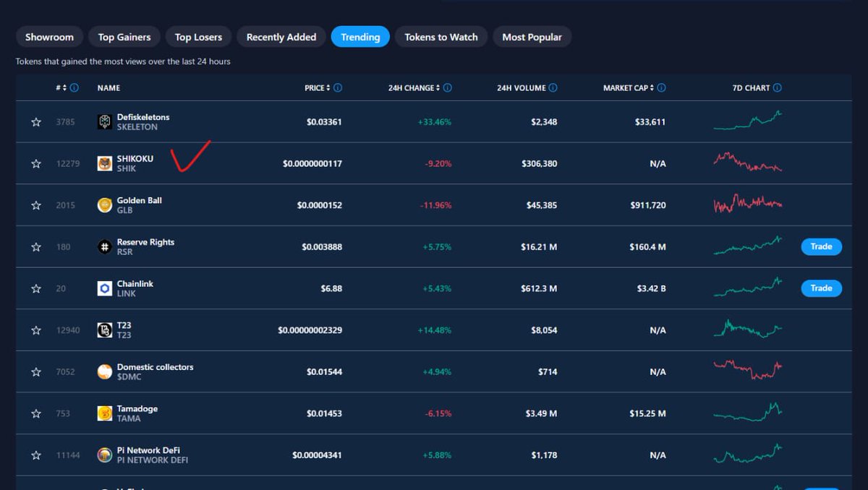Open the T23 logo icon
This screenshot has height=490, width=868.
(105, 330)
